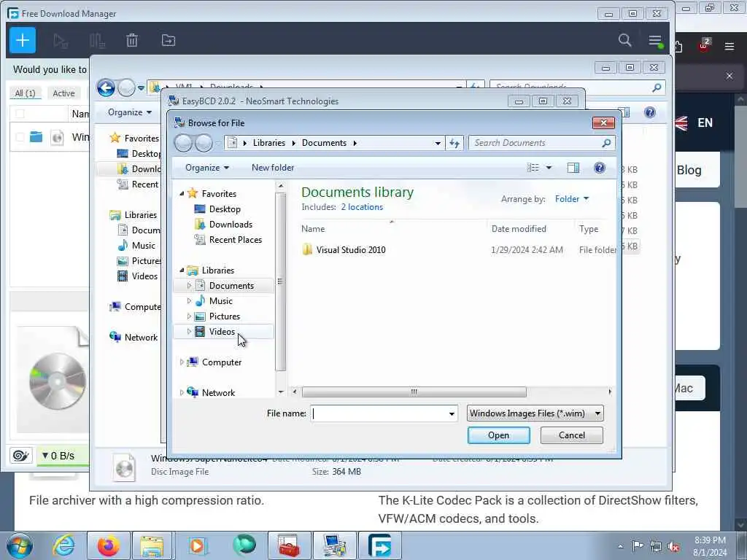Expand the Documents library tree node
This screenshot has height=560, width=747.
click(x=189, y=286)
